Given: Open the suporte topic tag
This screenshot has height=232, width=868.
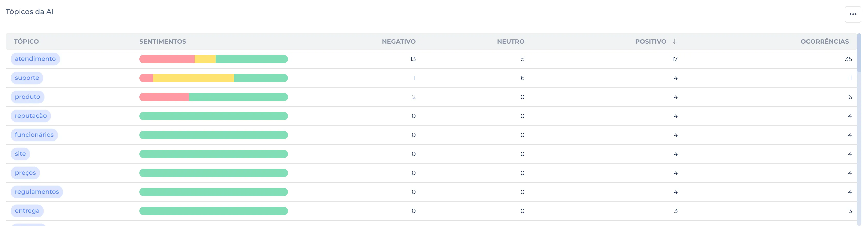Looking at the screenshot, I should click(27, 78).
